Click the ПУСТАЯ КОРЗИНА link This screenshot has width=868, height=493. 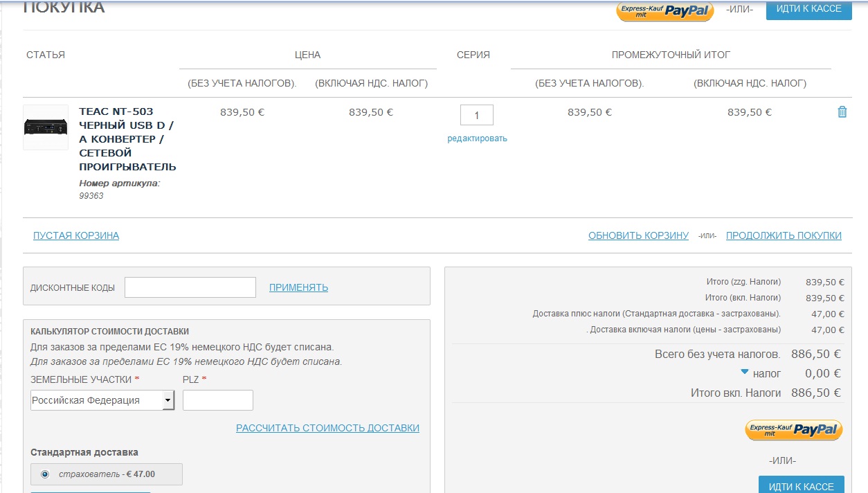(76, 235)
